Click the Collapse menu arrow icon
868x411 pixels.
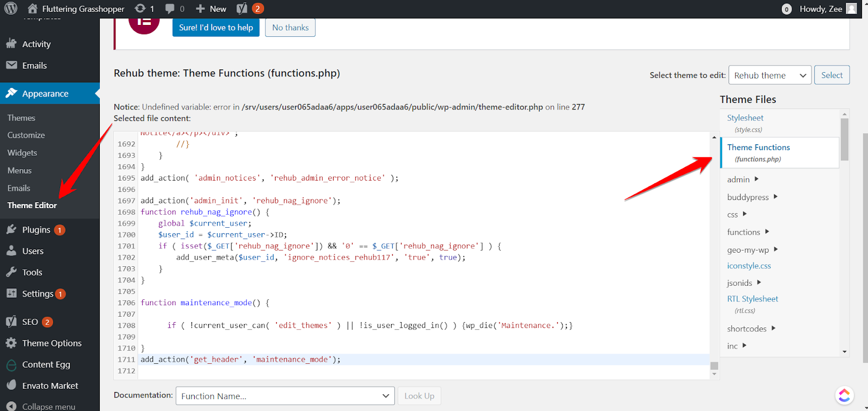pos(11,406)
